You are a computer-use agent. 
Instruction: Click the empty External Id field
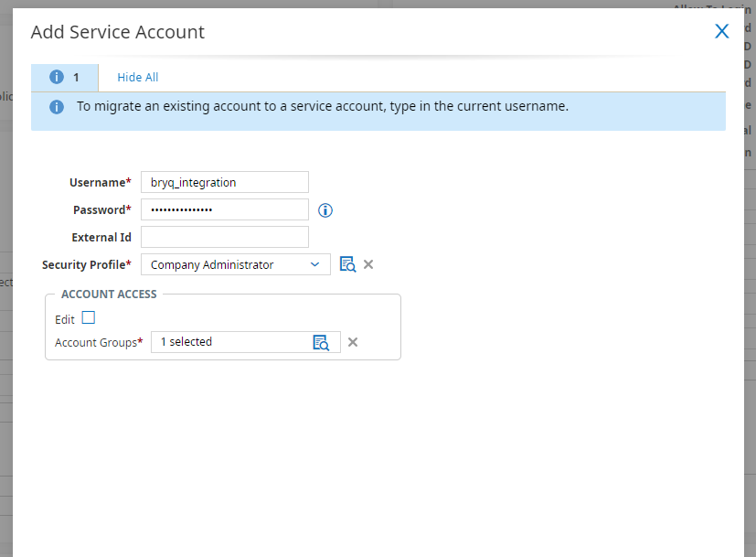(225, 237)
